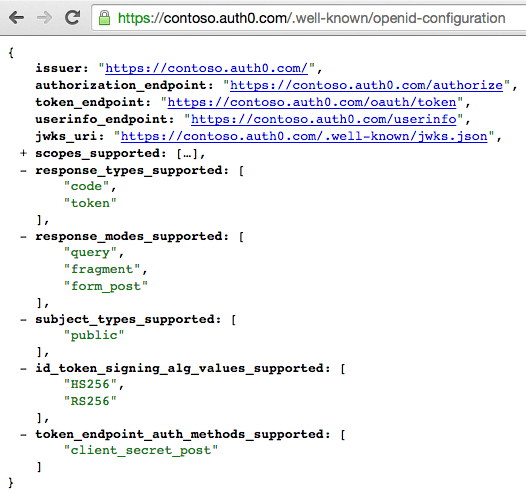The height and width of the screenshot is (499, 526).
Task: Click the response_modes_supported key name
Action: 128,237
